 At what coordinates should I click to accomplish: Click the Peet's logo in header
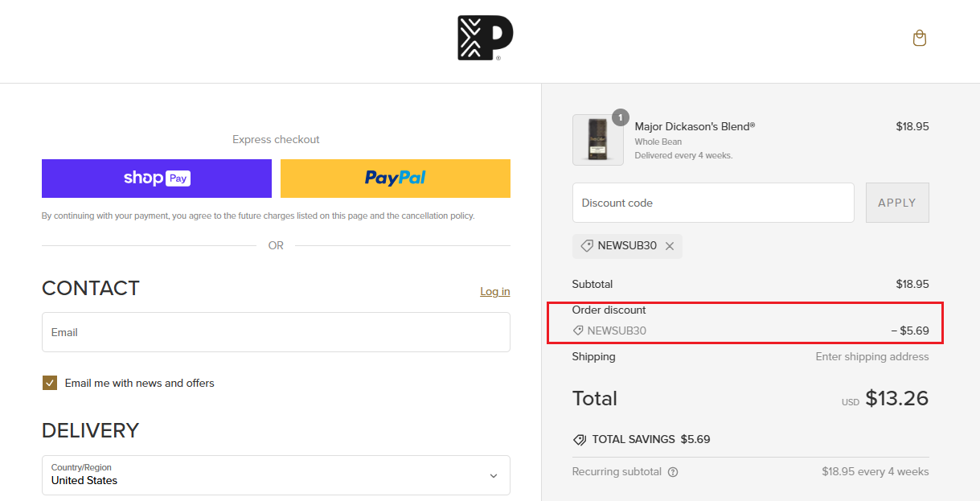point(485,38)
